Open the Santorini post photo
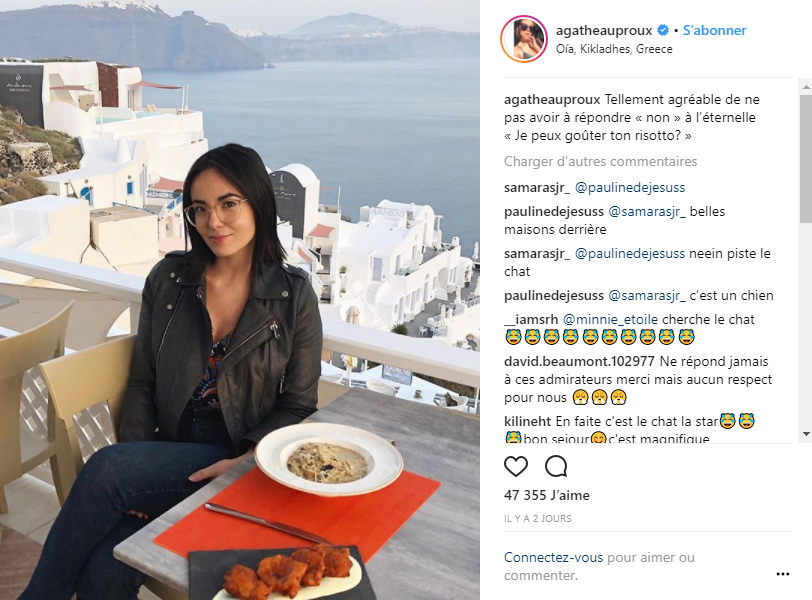This screenshot has height=600, width=812. (x=240, y=300)
